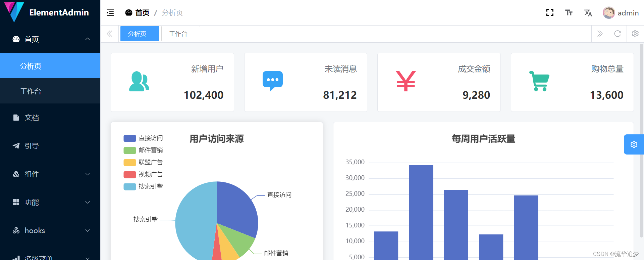Toggle fullscreen mode icon
This screenshot has height=260, width=644.
(x=550, y=13)
